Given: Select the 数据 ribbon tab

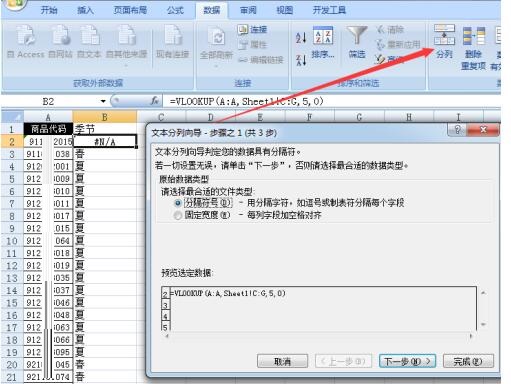Looking at the screenshot, I should (212, 10).
